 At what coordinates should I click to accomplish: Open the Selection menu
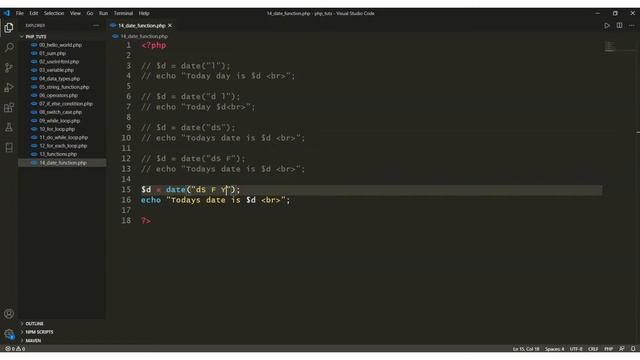(x=54, y=13)
